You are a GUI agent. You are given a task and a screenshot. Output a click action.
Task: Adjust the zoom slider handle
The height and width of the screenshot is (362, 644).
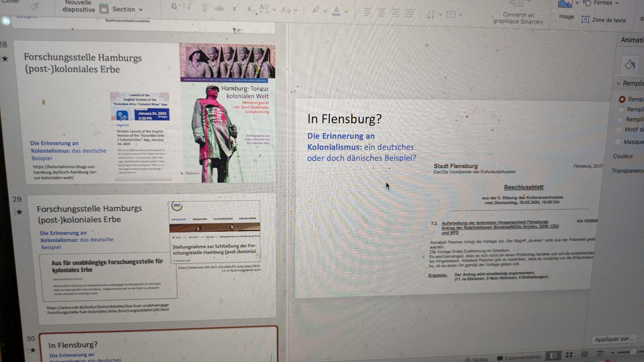pos(633,352)
